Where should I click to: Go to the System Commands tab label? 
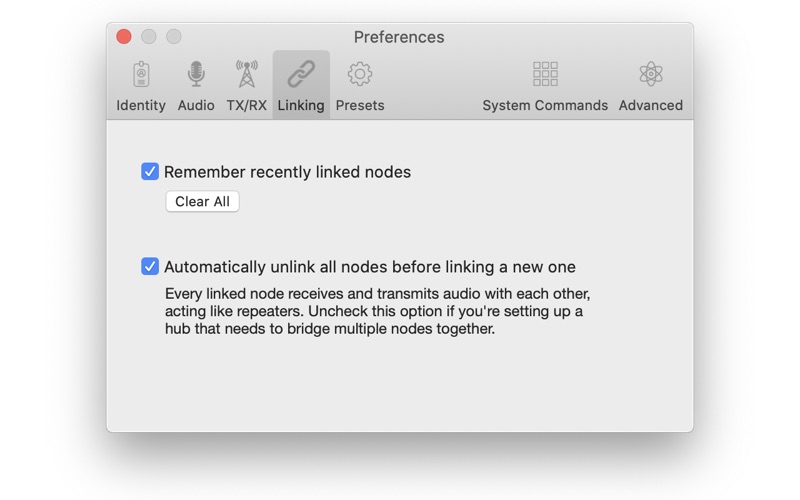click(545, 105)
